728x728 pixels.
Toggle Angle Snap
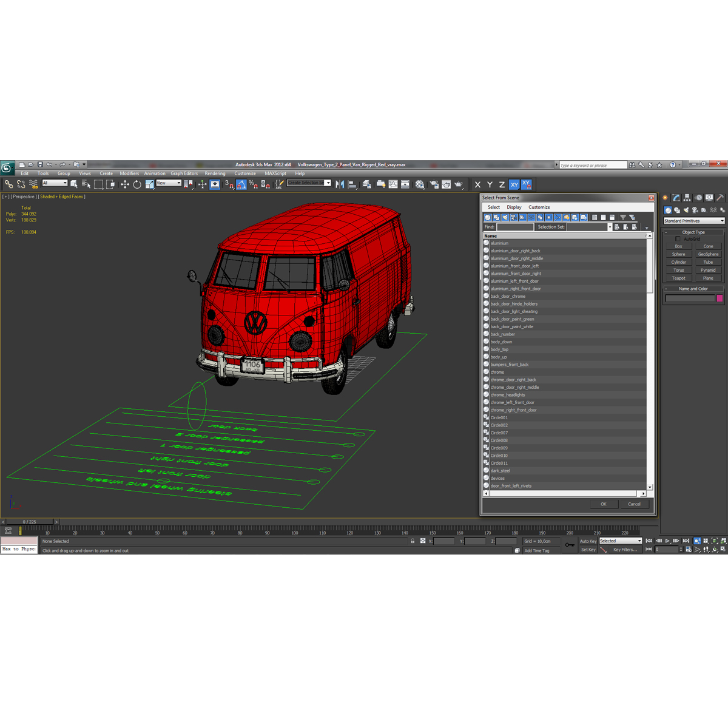coord(241,184)
